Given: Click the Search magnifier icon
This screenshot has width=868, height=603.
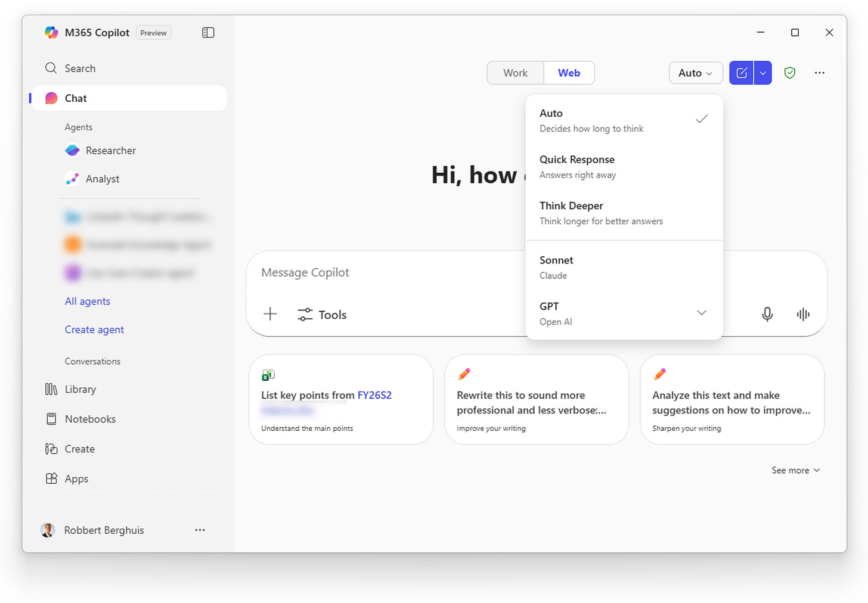Looking at the screenshot, I should 51,68.
